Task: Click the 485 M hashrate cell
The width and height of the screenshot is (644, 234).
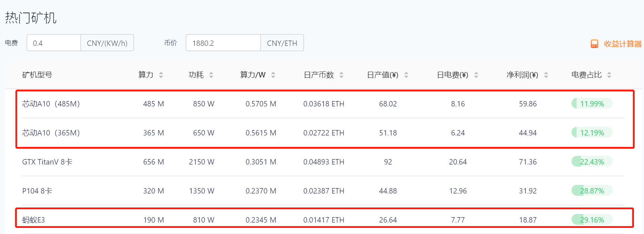Action: pos(153,104)
